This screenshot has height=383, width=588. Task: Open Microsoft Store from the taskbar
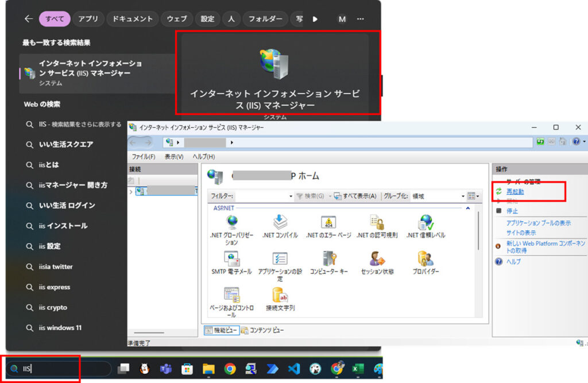[187, 369]
